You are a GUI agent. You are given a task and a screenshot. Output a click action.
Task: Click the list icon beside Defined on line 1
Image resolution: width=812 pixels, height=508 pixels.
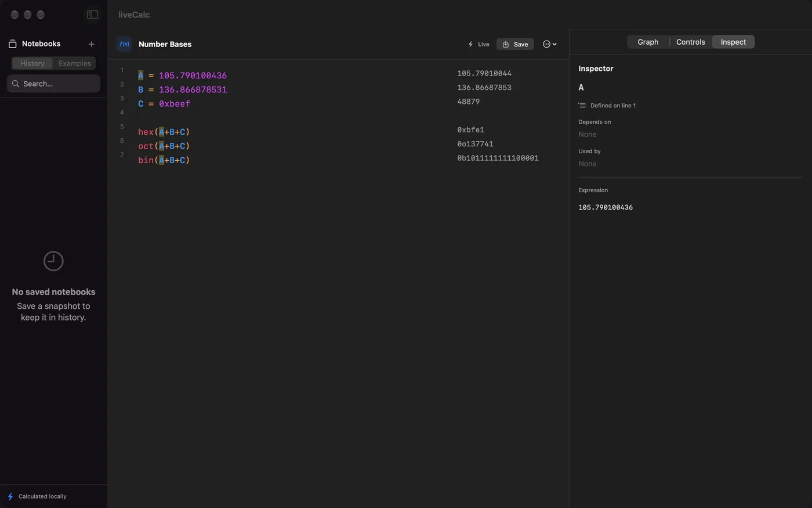(x=582, y=105)
